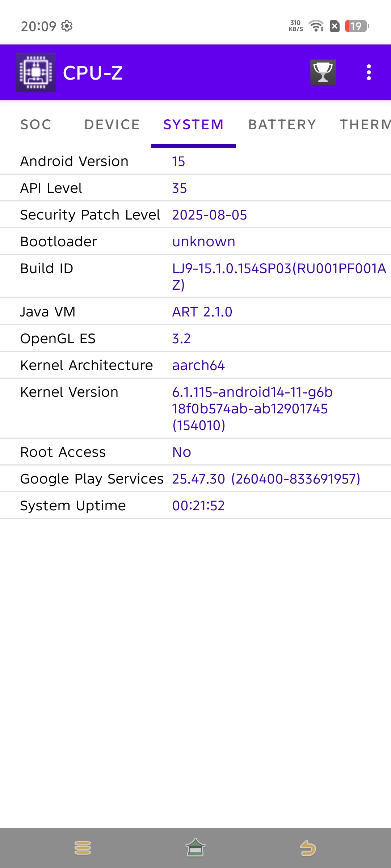The width and height of the screenshot is (391, 868).
Task: Tap the settings gear in status bar
Action: click(x=67, y=26)
